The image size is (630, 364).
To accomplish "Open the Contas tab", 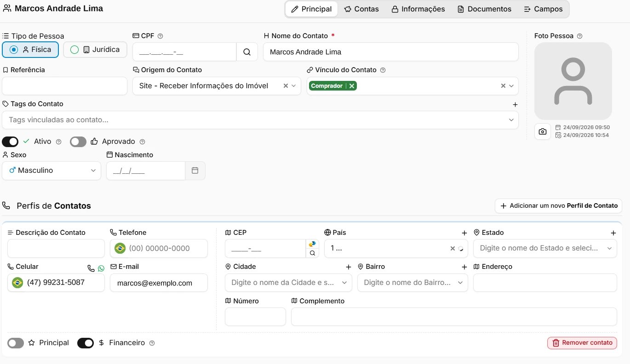I will pos(361,9).
